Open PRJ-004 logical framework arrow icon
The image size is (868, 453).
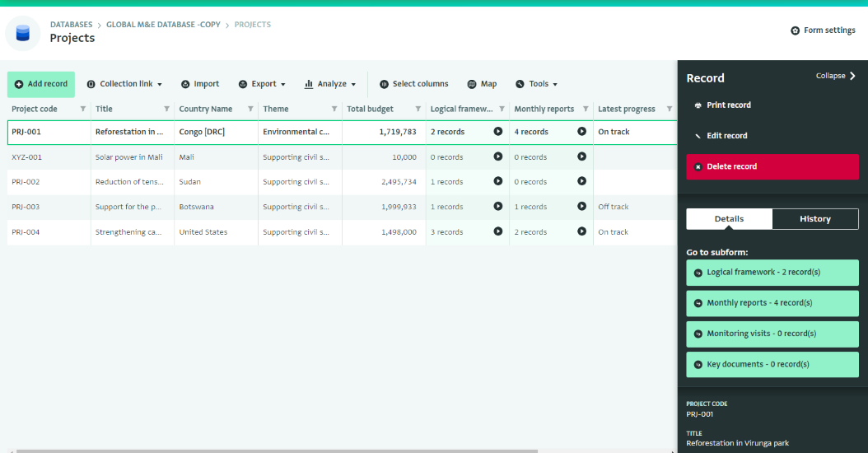click(x=498, y=231)
